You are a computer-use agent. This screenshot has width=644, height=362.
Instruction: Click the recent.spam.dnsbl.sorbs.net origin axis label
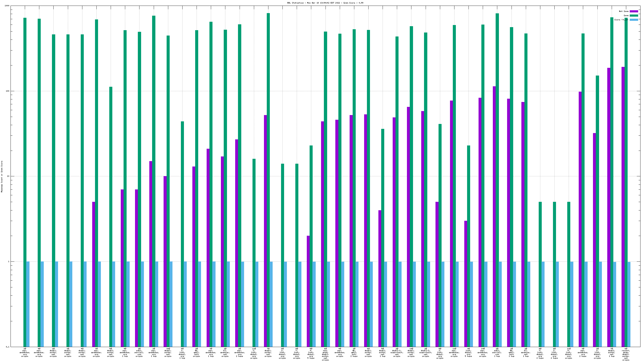[x=626, y=354]
